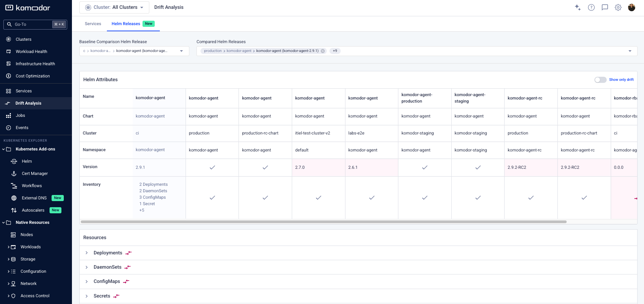Click the Helm Attributes horizontal scrollbar
Image resolution: width=644 pixels, height=304 pixels.
coord(324,222)
